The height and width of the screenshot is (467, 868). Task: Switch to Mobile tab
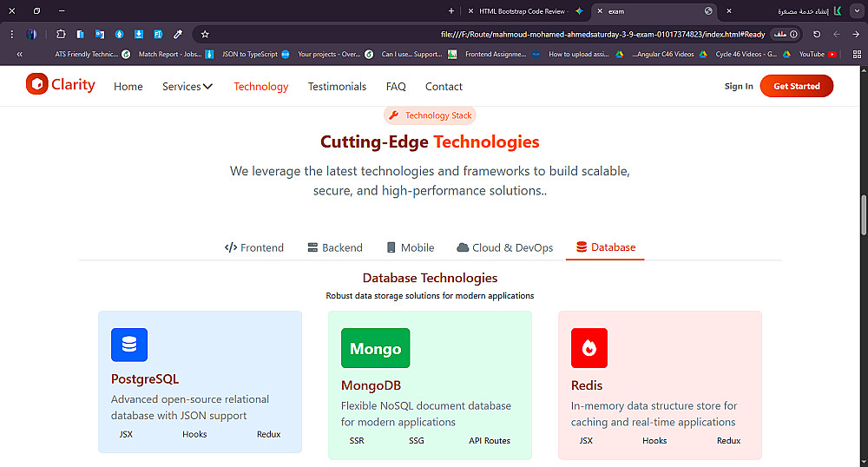[411, 247]
